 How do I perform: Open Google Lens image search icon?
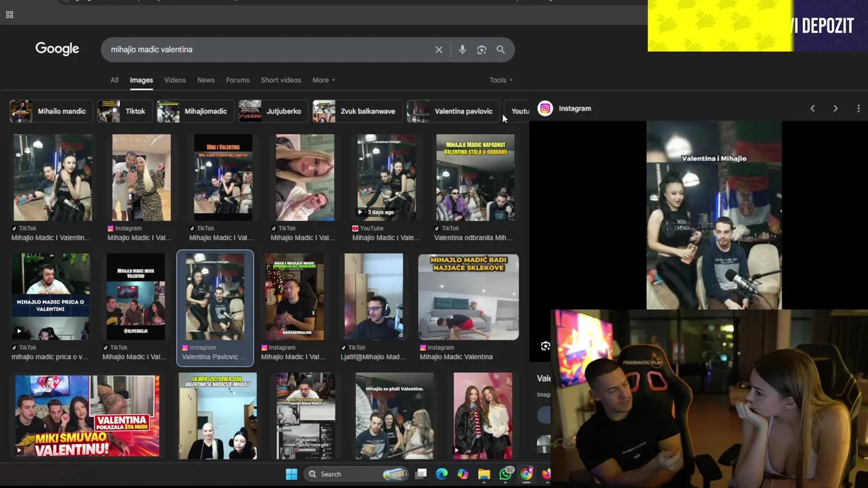pyautogui.click(x=481, y=49)
